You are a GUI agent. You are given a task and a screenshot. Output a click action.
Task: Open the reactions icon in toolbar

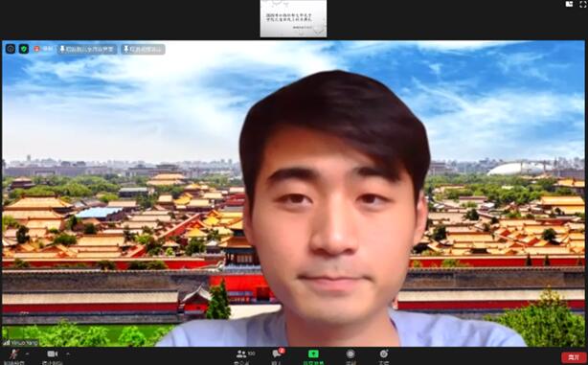[384, 354]
